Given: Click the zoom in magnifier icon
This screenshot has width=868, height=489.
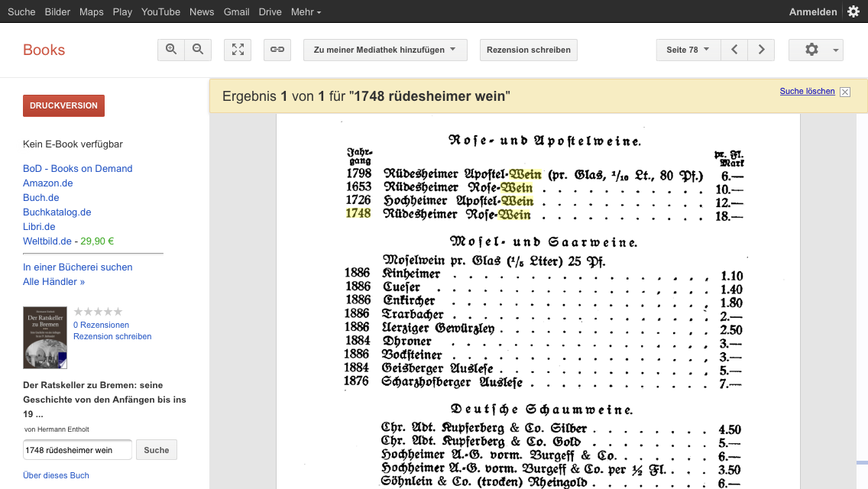Looking at the screenshot, I should tap(171, 50).
